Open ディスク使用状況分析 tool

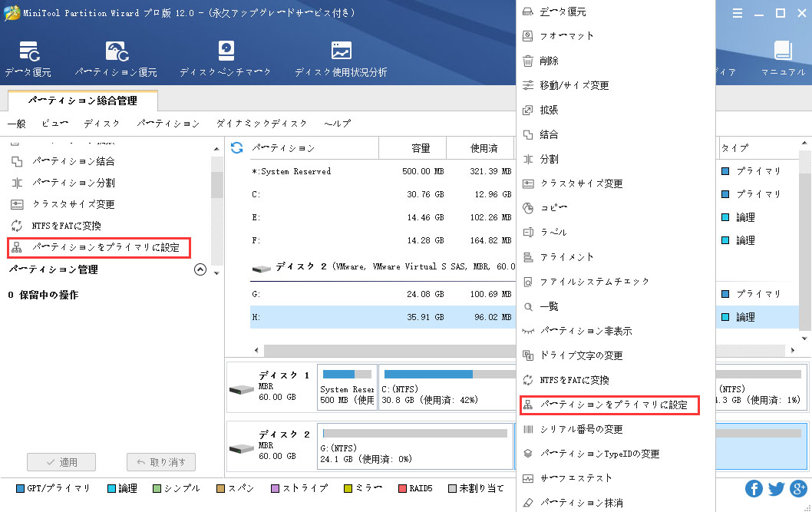341,52
